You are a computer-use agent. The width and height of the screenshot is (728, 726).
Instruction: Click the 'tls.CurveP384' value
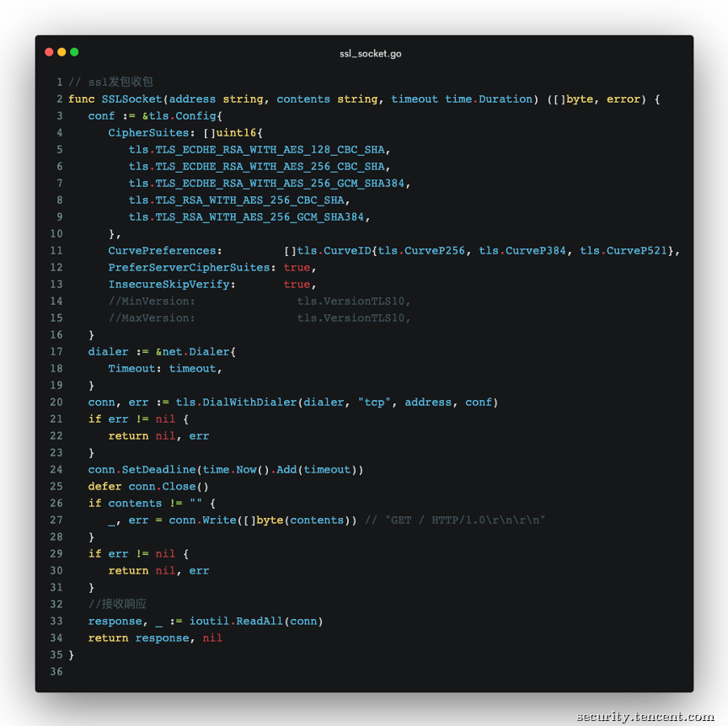[522, 251]
